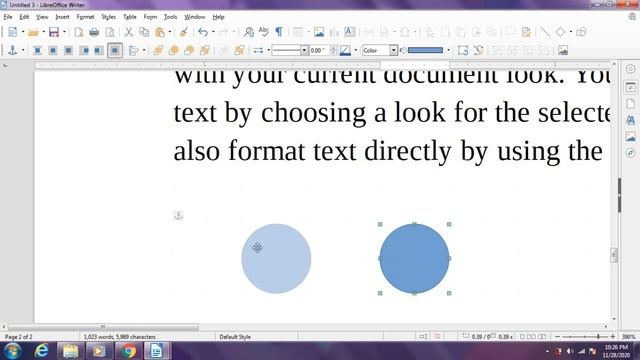Show draw functions icon
Image resolution: width=640 pixels, height=360 pixels.
[x=581, y=32]
